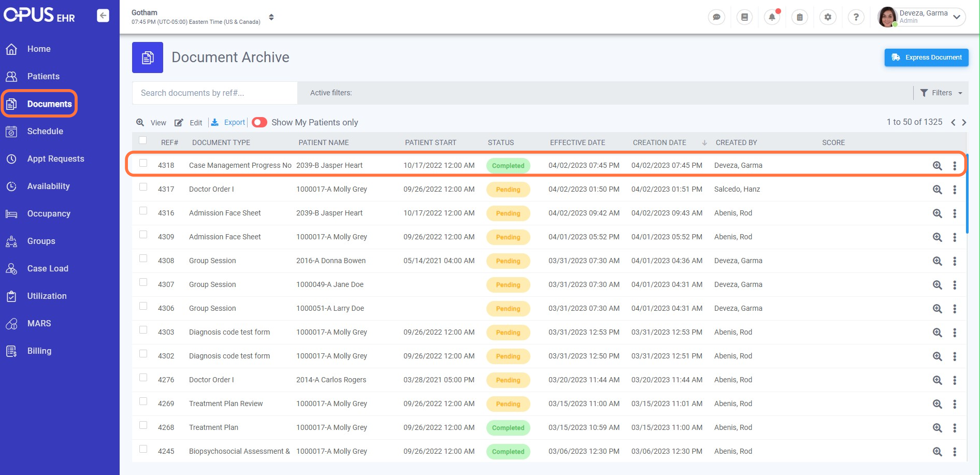Open three-dot menu for document 4307
This screenshot has width=980, height=475.
[955, 285]
